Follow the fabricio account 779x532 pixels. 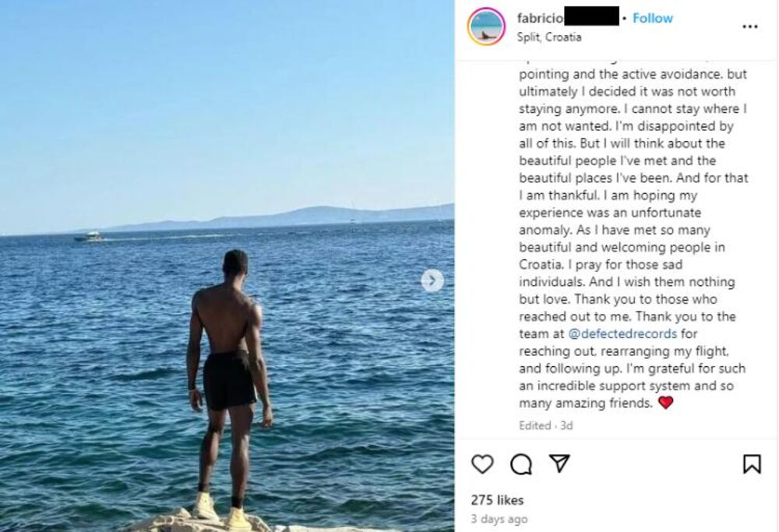pos(652,19)
